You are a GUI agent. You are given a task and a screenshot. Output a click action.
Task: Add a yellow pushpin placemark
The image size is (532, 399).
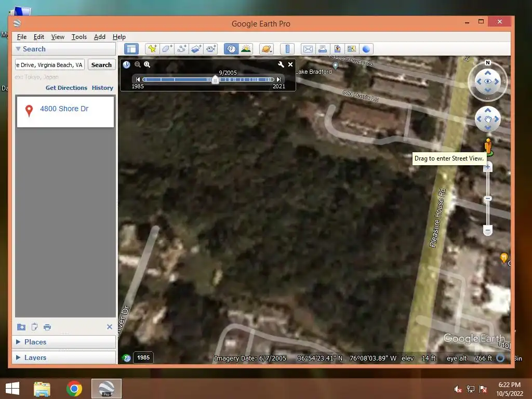(152, 49)
